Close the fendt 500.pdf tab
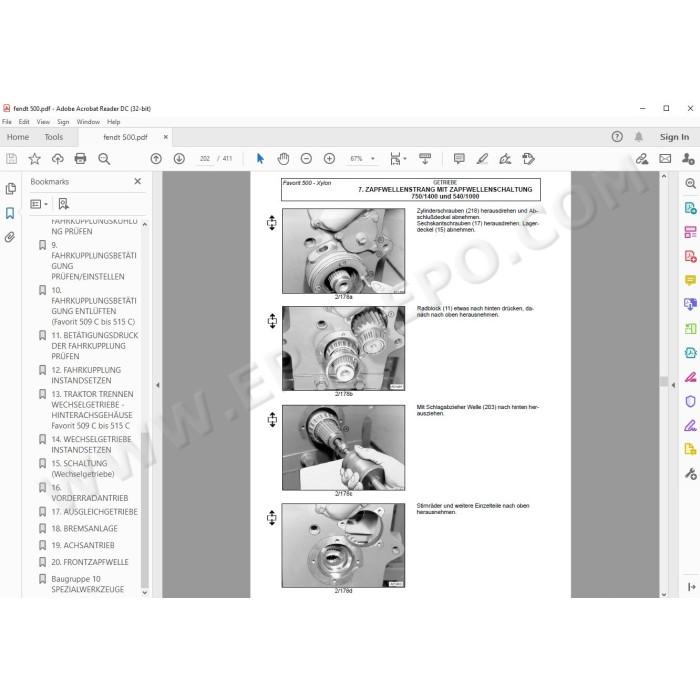700x700 pixels. (166, 137)
